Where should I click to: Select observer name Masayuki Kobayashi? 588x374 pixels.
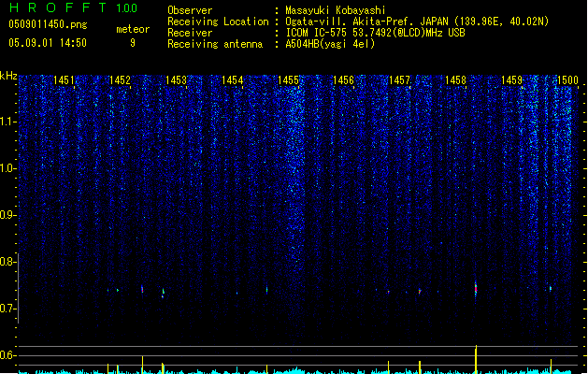point(336,10)
